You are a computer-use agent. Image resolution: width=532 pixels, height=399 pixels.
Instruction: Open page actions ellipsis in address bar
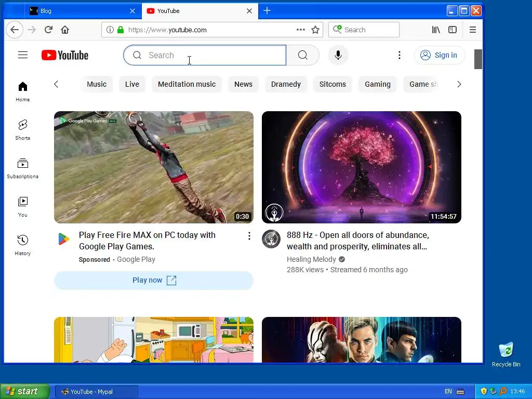[x=301, y=30]
